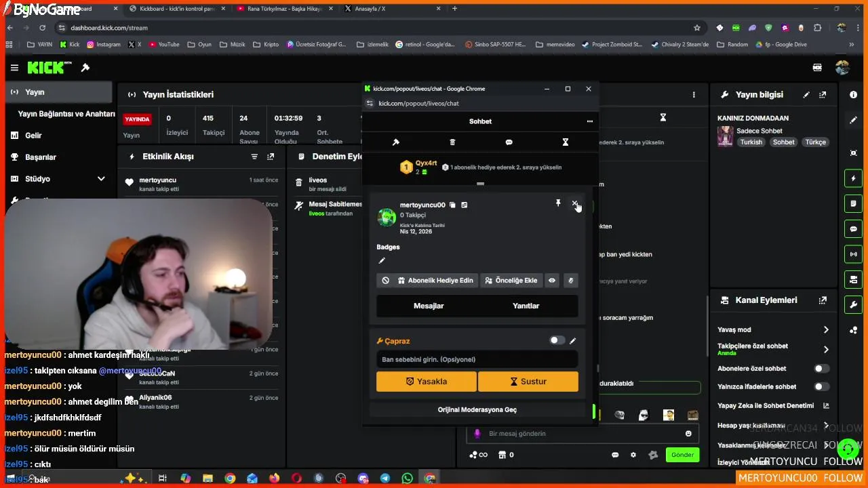Open the filter icon in Etkinlik Akışı header
This screenshot has width=868, height=488.
[254, 157]
